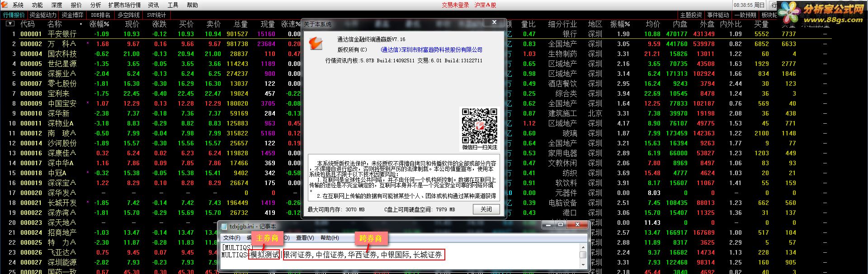Open the main window 帮助 menu

click(x=193, y=5)
